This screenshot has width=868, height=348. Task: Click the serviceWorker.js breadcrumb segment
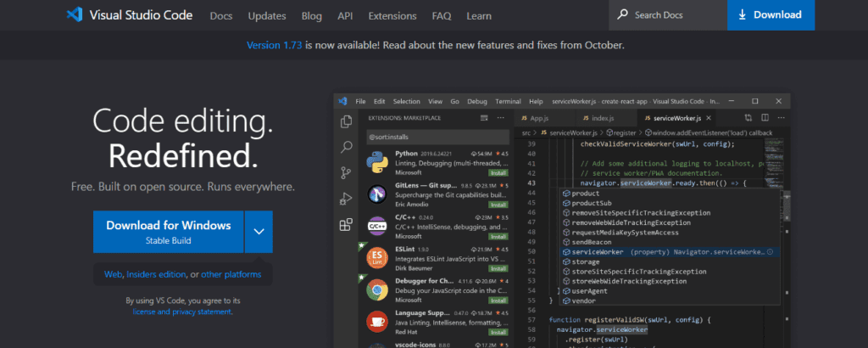(569, 133)
